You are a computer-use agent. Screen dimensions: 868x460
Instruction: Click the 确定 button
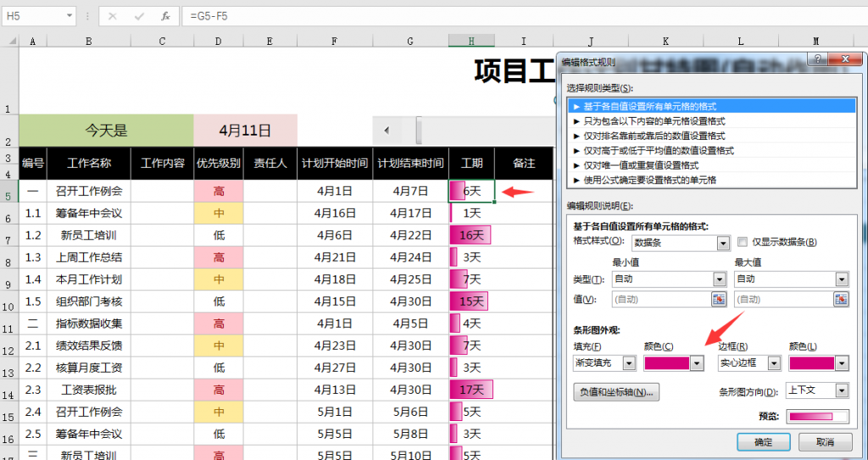tap(764, 442)
